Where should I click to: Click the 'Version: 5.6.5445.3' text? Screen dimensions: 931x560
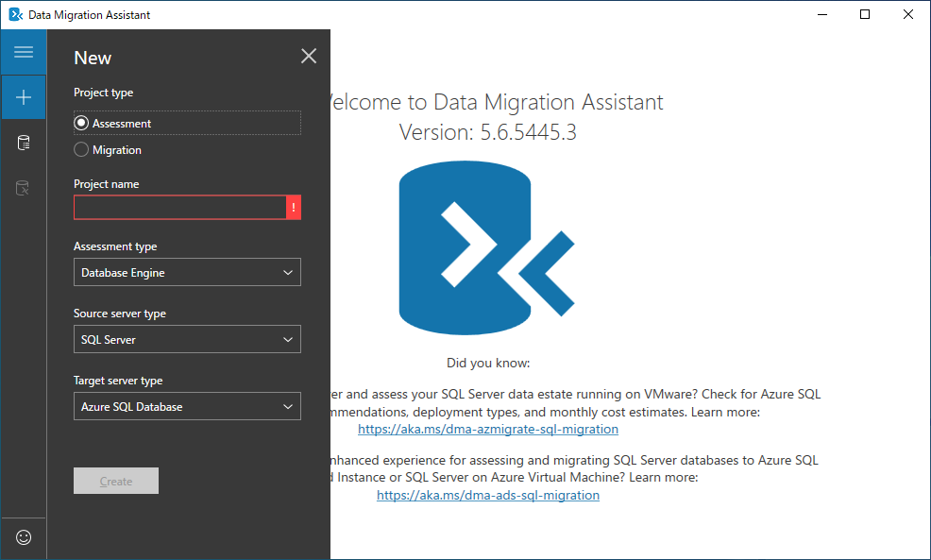click(487, 132)
